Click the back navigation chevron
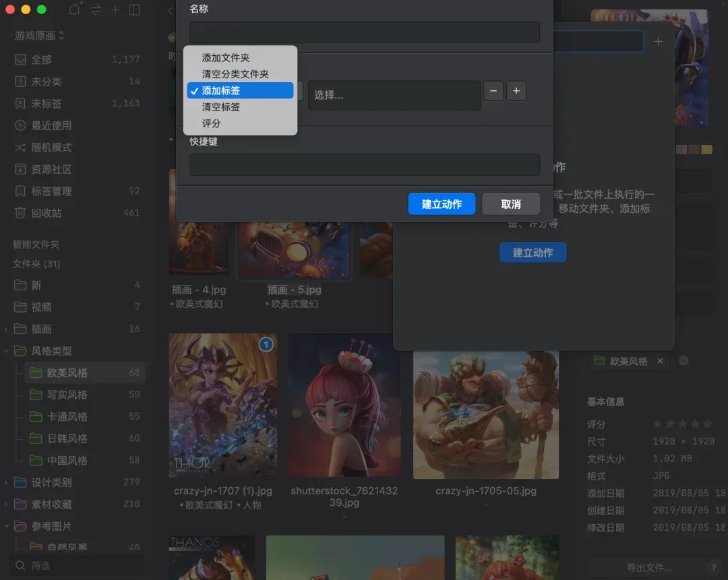The height and width of the screenshot is (580, 728). 171,11
